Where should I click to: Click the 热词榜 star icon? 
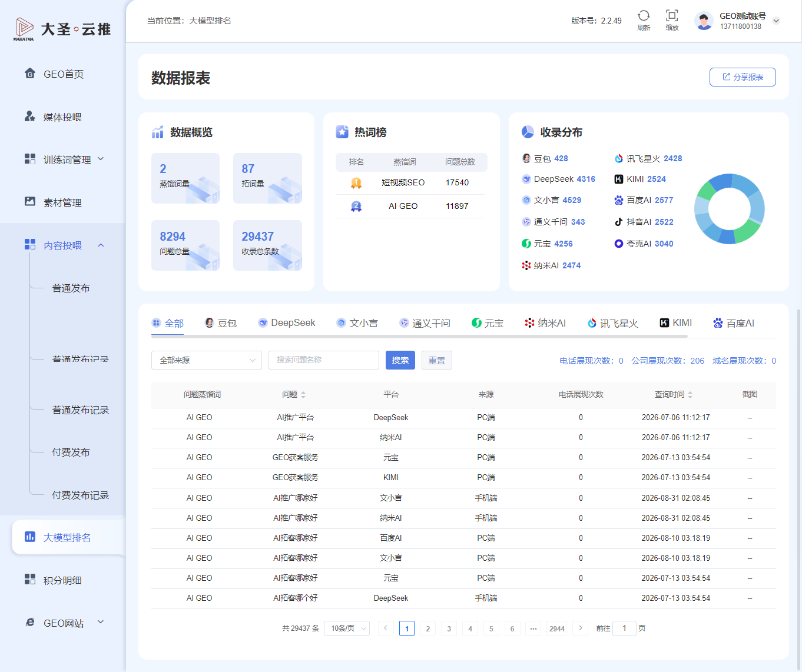(342, 132)
